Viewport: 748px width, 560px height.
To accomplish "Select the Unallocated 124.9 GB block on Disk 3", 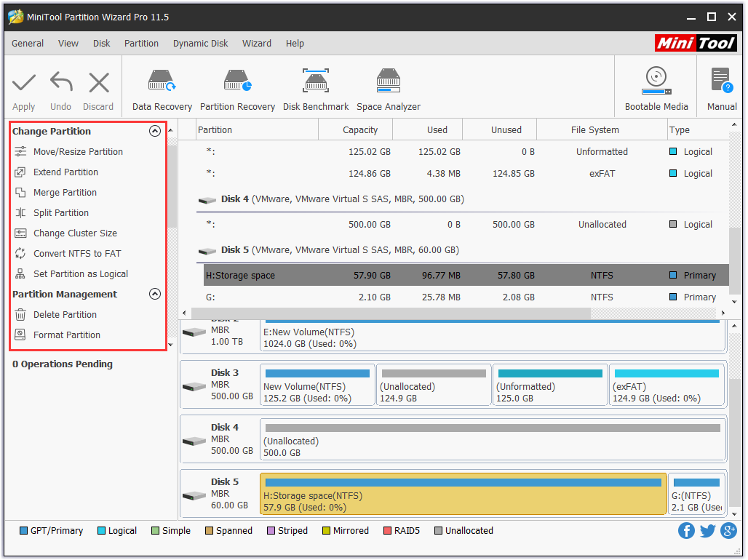I will [x=434, y=385].
